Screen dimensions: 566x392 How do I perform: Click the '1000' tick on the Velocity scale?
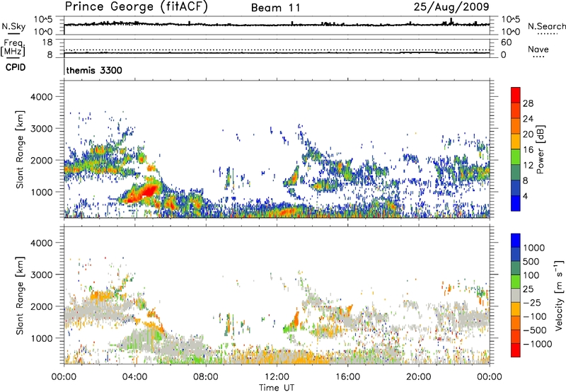(534, 248)
